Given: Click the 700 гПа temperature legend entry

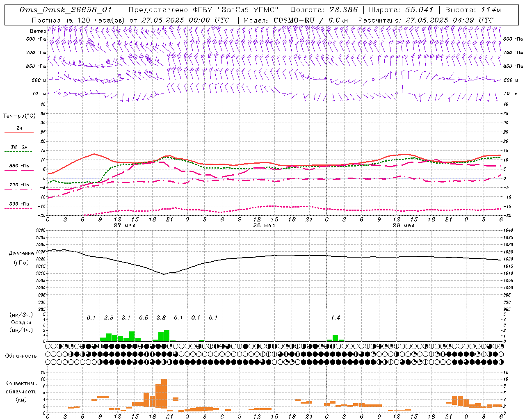Looking at the screenshot, I should (x=19, y=185).
